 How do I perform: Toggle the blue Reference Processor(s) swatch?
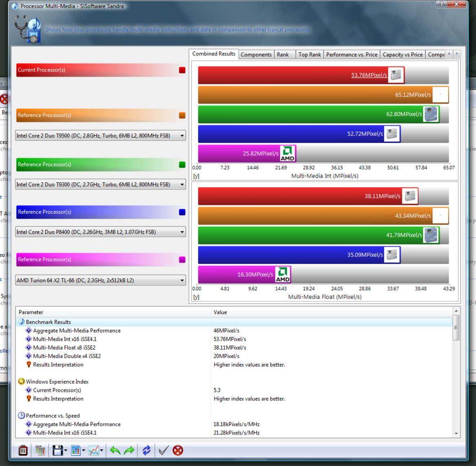[182, 212]
